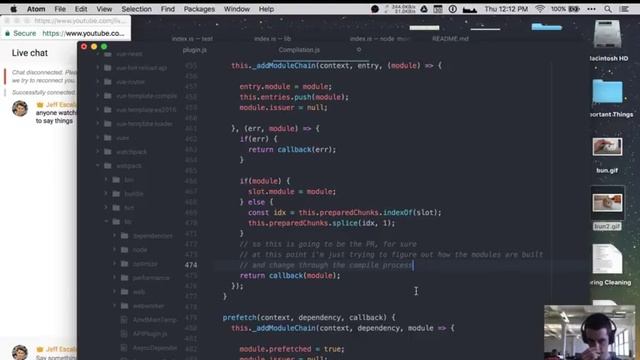The height and width of the screenshot is (360, 640).
Task: Open the File menu
Action: pyautogui.click(x=60, y=9)
